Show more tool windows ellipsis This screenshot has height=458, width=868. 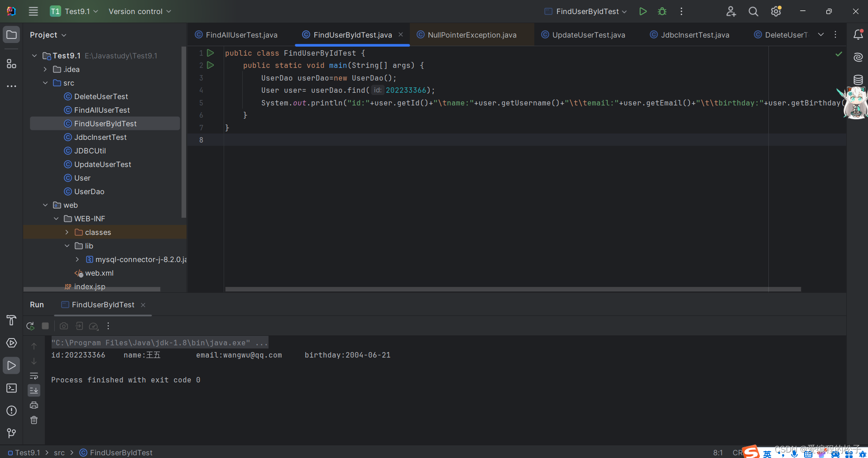tap(11, 86)
